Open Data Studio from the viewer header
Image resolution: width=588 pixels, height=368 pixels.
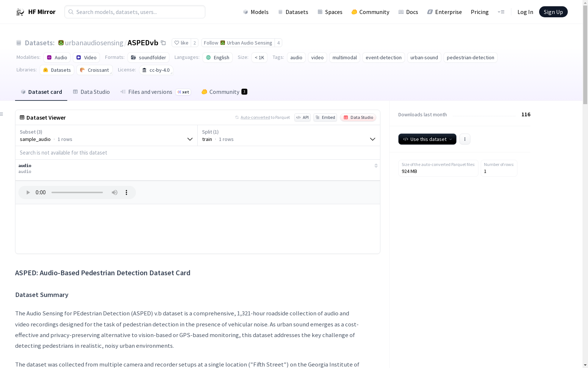pos(358,117)
